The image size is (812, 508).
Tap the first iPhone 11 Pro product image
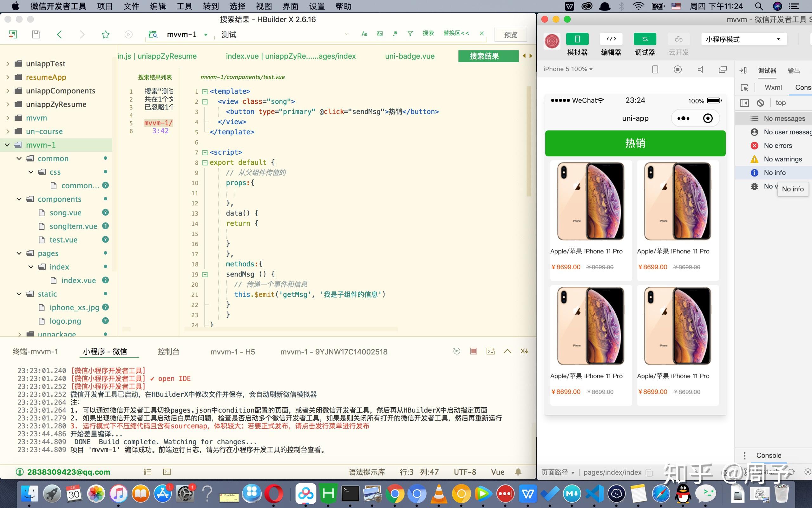591,201
